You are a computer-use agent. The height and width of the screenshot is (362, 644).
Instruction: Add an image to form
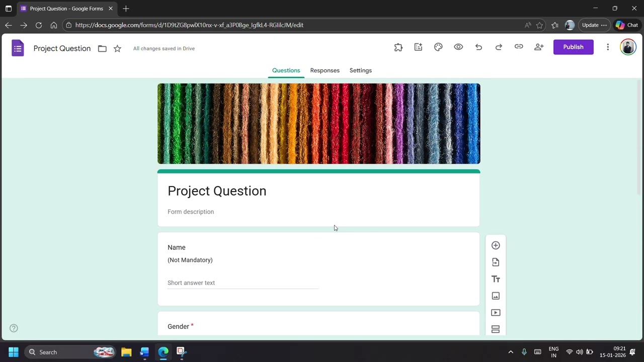click(x=496, y=296)
